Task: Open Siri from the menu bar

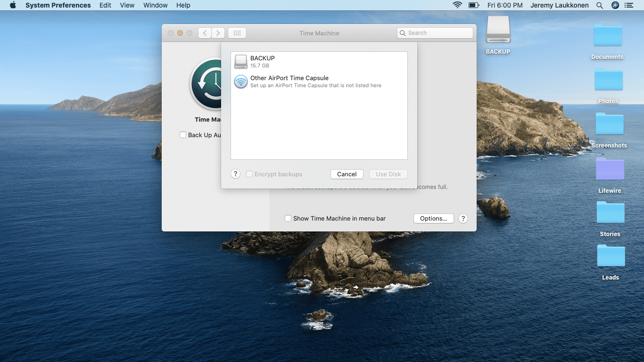Action: coord(615,5)
